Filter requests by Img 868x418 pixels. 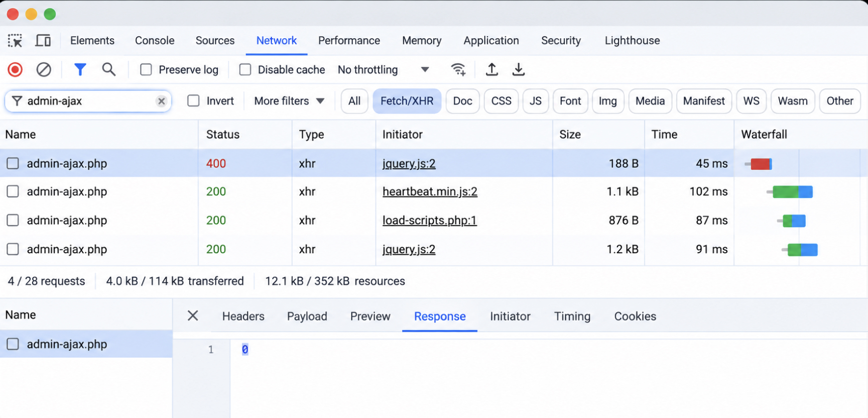click(608, 101)
